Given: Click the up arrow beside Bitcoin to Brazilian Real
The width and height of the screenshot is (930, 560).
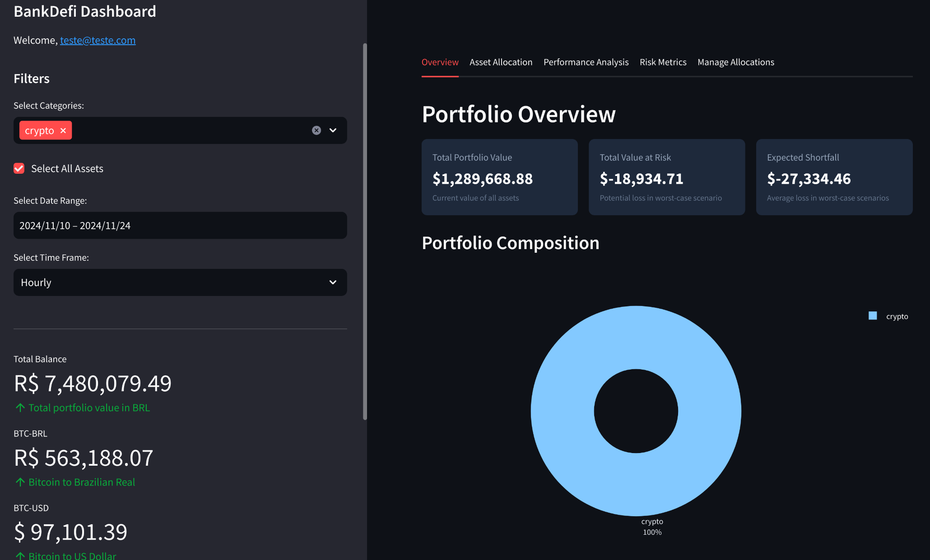Looking at the screenshot, I should pos(20,482).
